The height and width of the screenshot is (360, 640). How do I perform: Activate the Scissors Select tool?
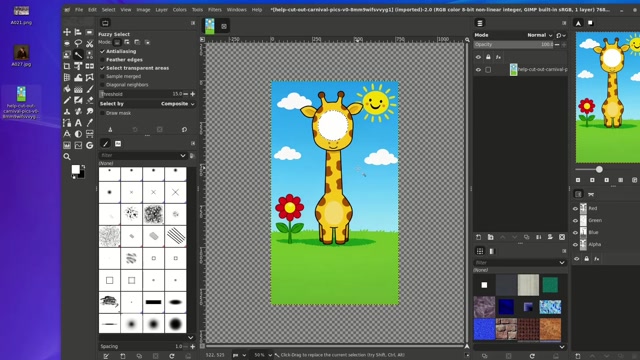tap(89, 43)
